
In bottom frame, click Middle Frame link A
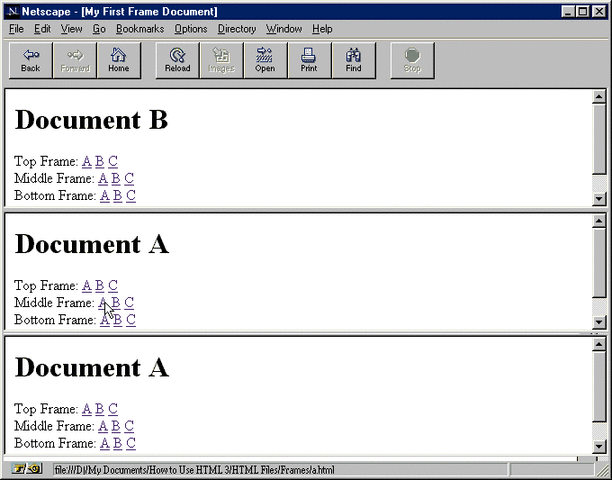(103, 426)
